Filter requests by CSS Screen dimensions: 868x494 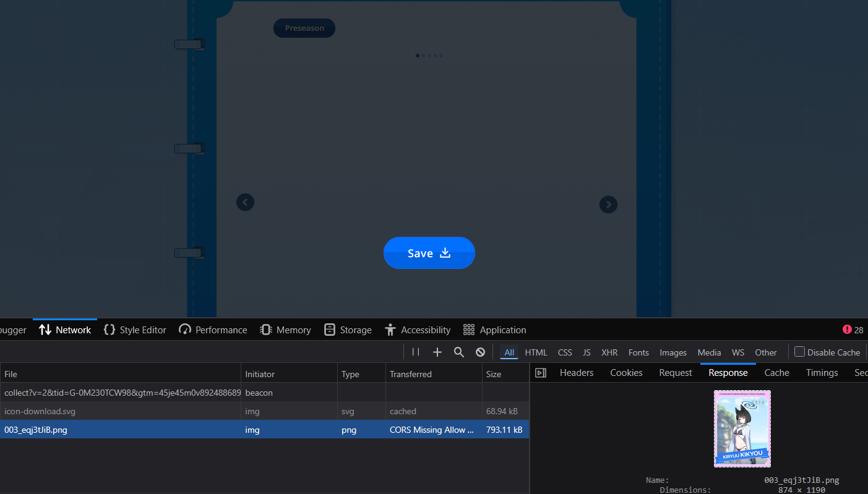[565, 352]
